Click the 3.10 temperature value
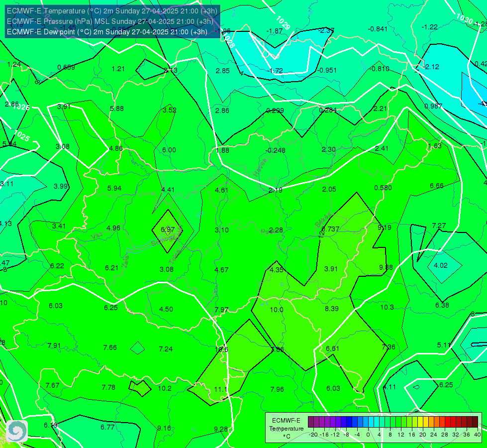Screen dimensions: 487x448 click(222, 230)
